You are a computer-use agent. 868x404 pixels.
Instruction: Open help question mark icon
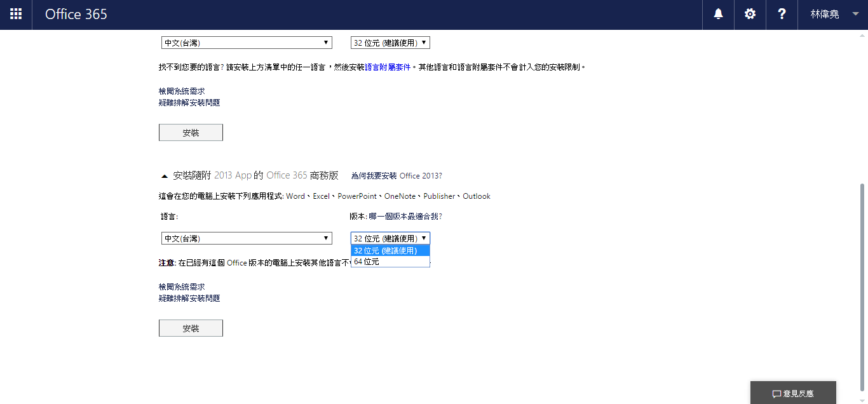click(x=782, y=14)
